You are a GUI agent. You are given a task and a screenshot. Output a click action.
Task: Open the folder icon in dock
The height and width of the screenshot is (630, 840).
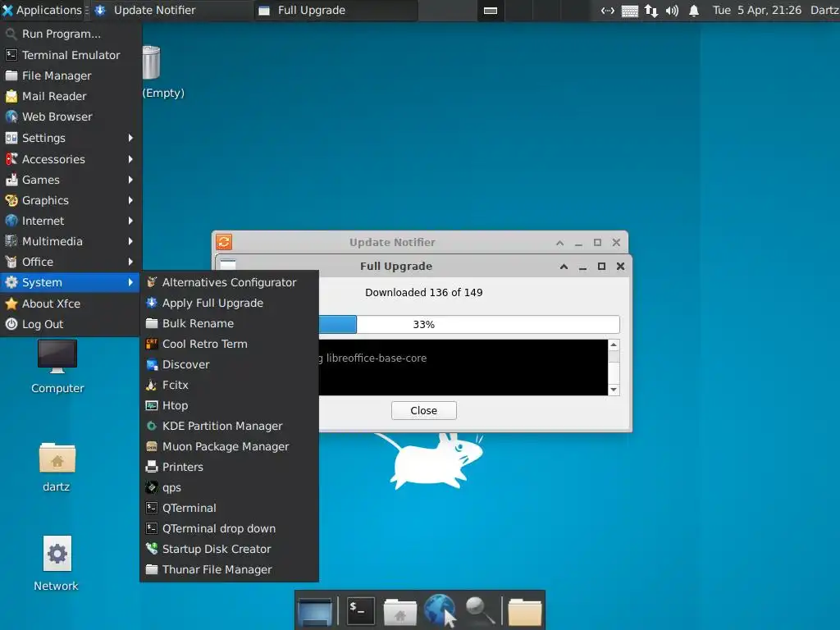point(525,611)
